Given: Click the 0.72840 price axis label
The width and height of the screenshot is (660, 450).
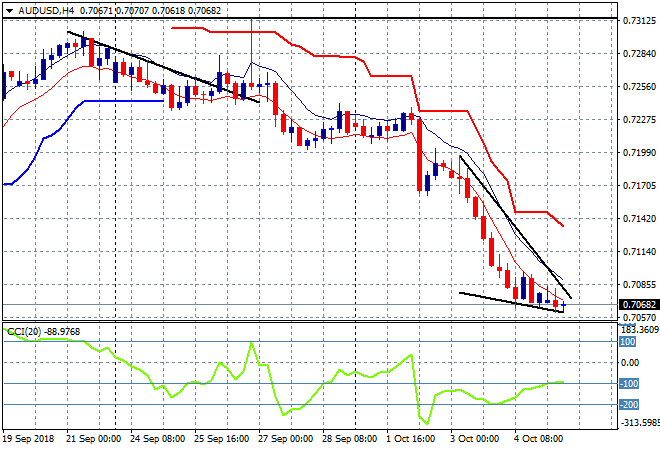Looking at the screenshot, I should tap(639, 53).
